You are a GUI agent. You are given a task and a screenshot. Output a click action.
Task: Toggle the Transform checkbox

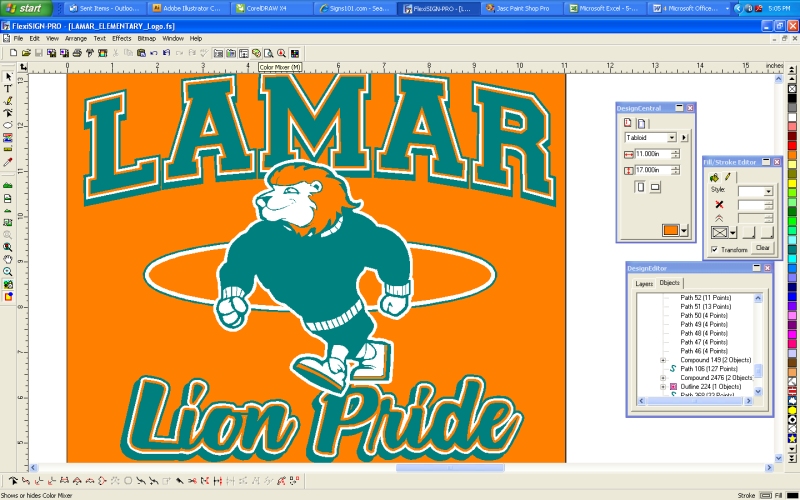coord(715,249)
